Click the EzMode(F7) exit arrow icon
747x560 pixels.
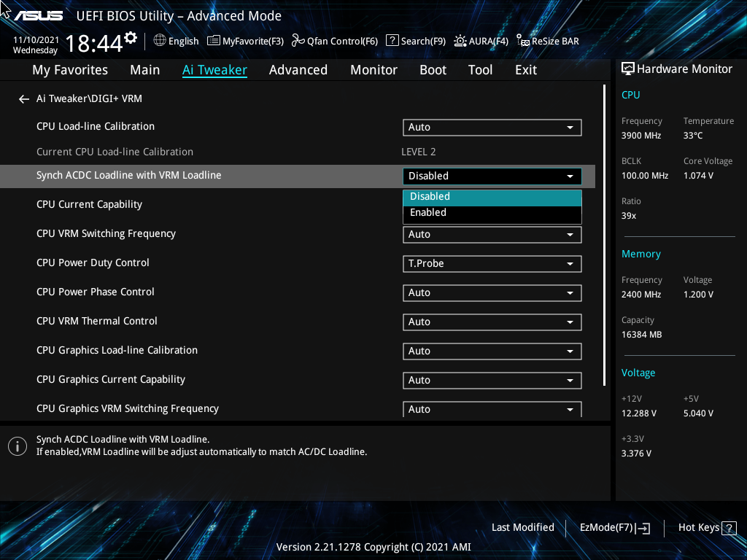coord(643,528)
